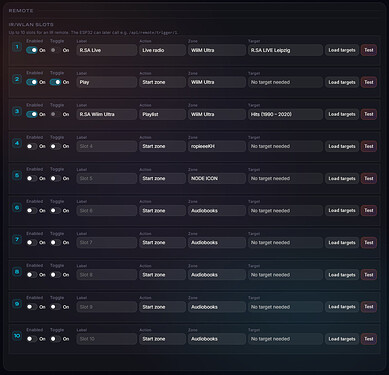This screenshot has width=389, height=375.
Task: Click the REMOTE section title
Action: click(21, 11)
